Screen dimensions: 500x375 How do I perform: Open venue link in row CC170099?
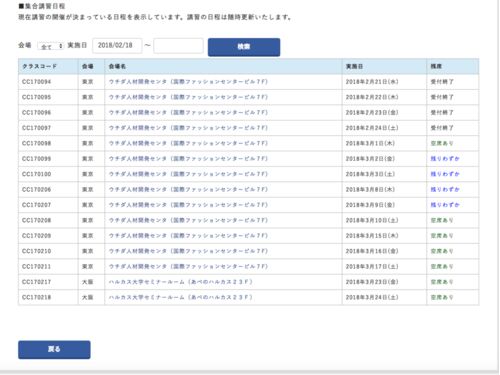[188, 158]
